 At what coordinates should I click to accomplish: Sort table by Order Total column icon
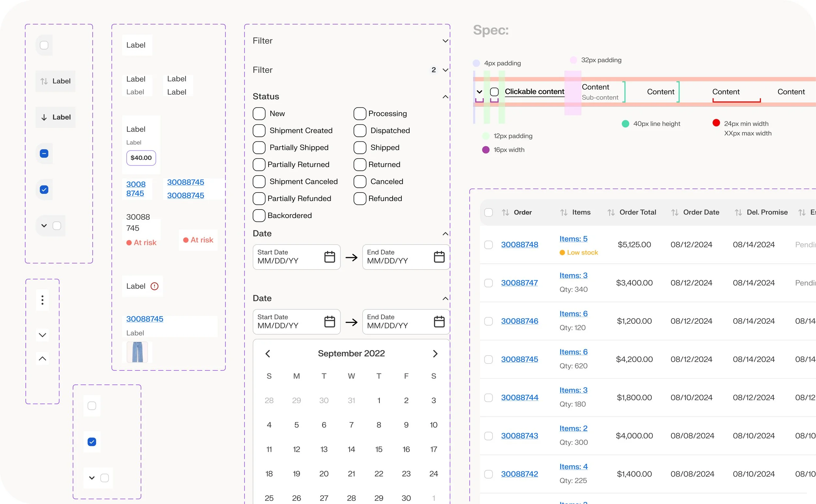[x=611, y=212]
